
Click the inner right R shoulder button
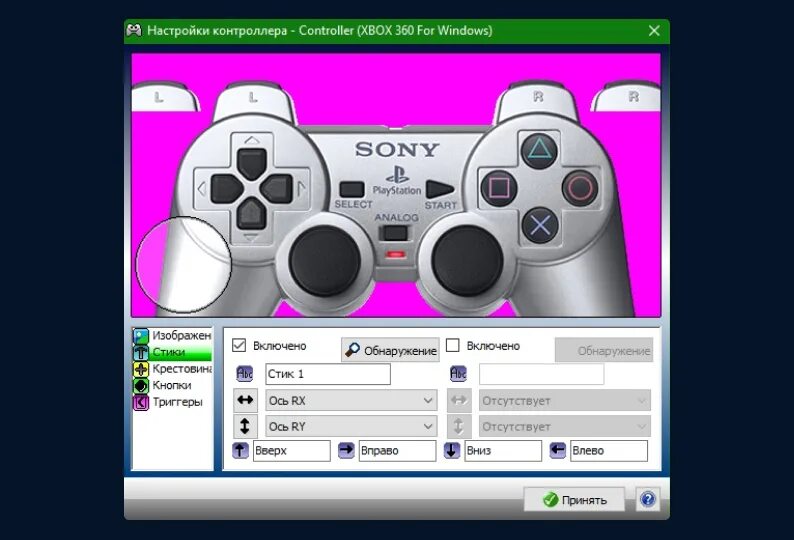(x=537, y=101)
